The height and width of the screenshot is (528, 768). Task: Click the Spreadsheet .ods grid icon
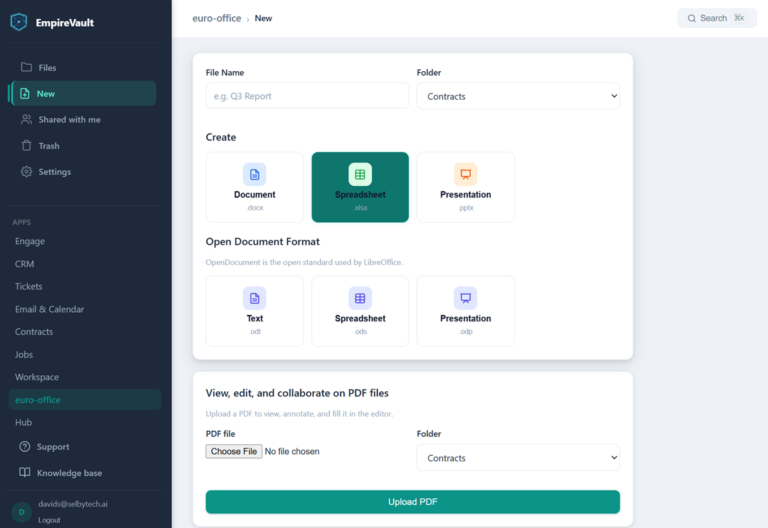click(x=360, y=298)
